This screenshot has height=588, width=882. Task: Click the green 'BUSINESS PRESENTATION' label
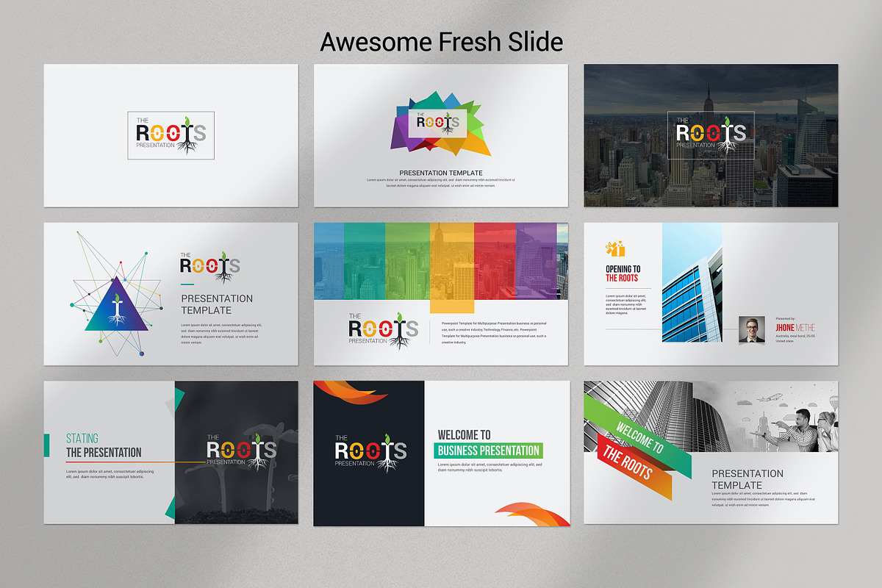[489, 451]
